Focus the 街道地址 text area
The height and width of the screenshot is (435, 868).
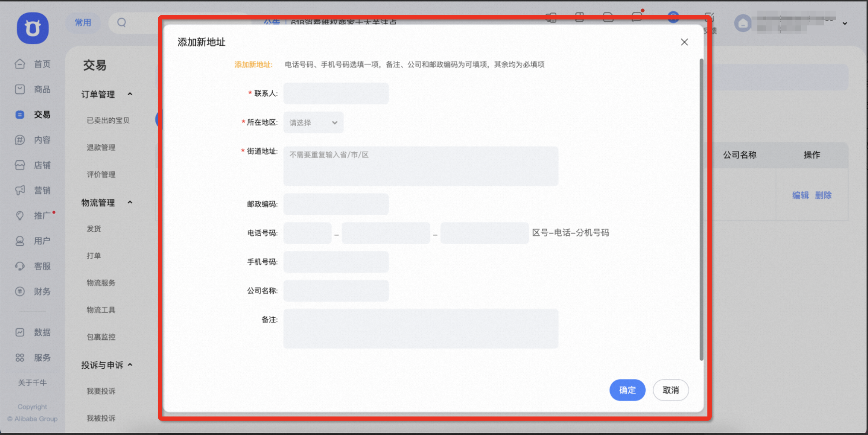tap(421, 166)
